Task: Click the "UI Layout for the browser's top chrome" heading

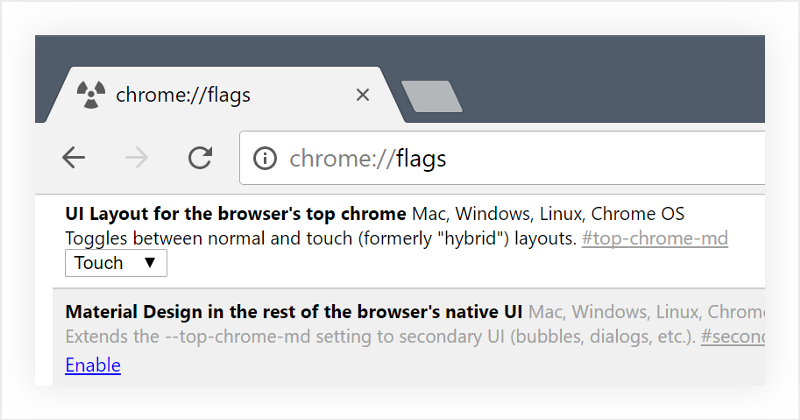Action: (235, 214)
